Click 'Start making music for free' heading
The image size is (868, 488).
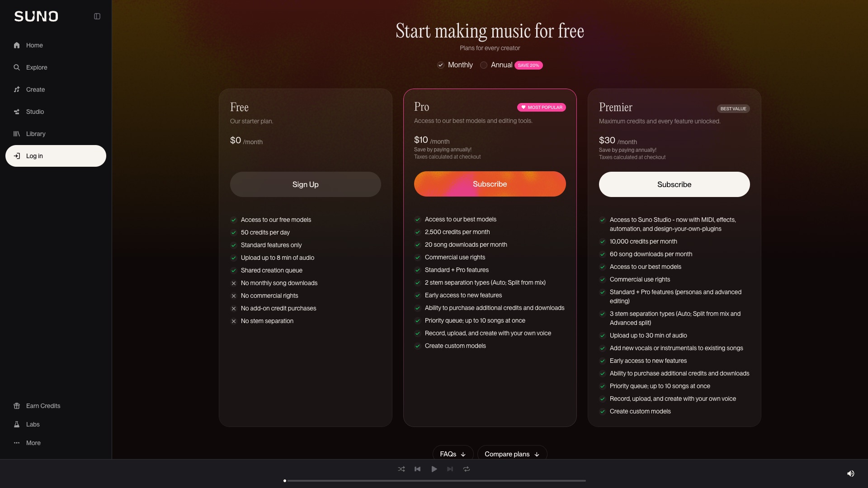490,31
